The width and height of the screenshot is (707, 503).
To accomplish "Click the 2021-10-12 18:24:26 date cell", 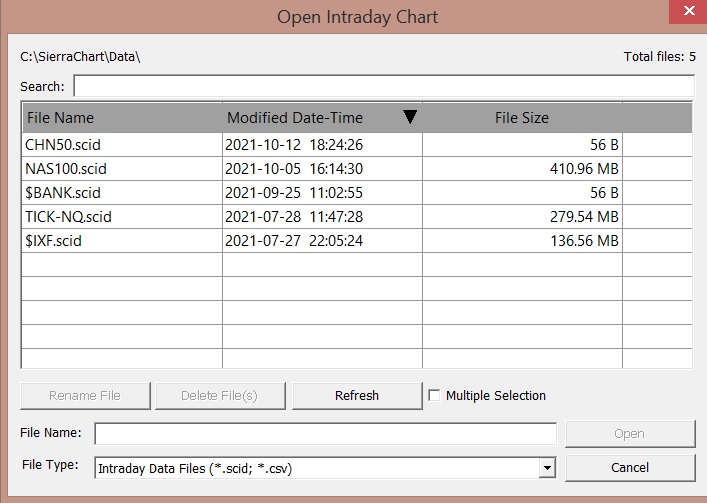I will tap(293, 145).
